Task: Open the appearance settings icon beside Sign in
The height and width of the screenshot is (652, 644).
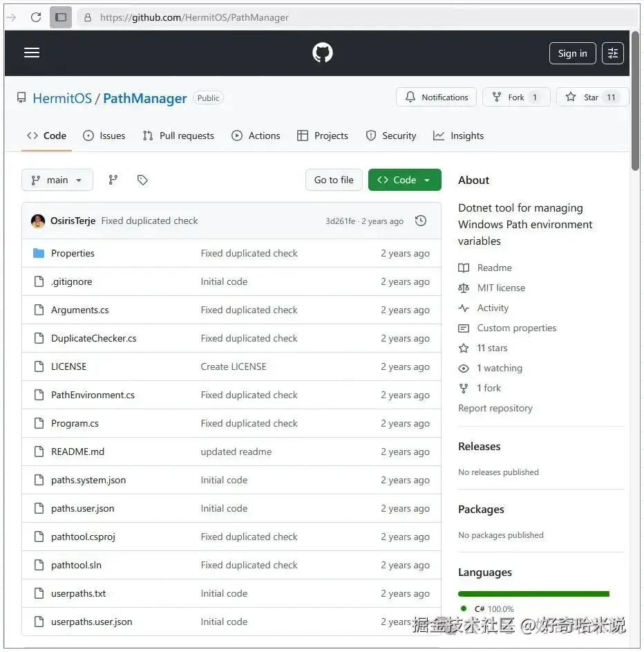Action: click(612, 53)
